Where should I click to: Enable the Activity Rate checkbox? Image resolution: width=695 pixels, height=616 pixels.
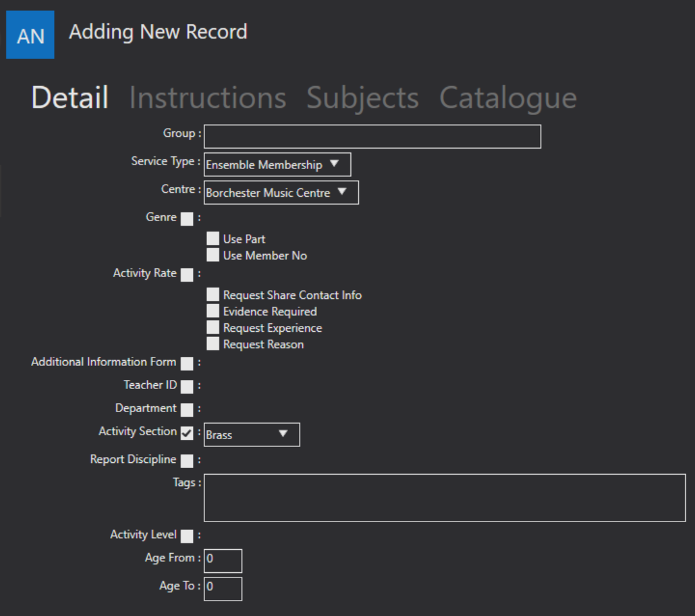[x=187, y=275]
